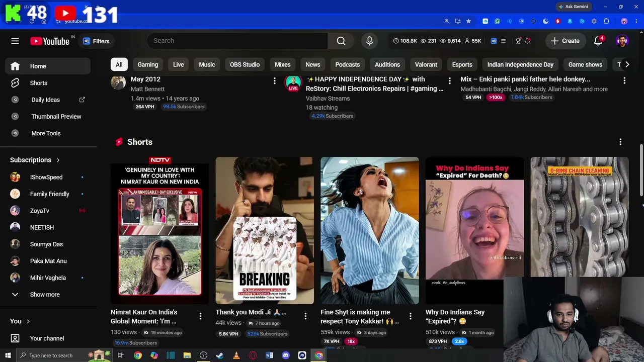Select the Valorant filter chip
The image size is (644, 362).
click(426, 64)
